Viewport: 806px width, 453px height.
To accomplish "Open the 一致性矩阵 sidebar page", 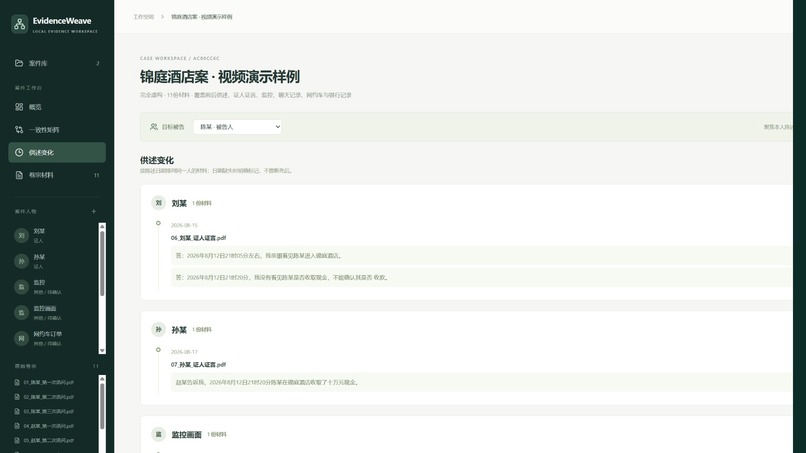I will (57, 130).
